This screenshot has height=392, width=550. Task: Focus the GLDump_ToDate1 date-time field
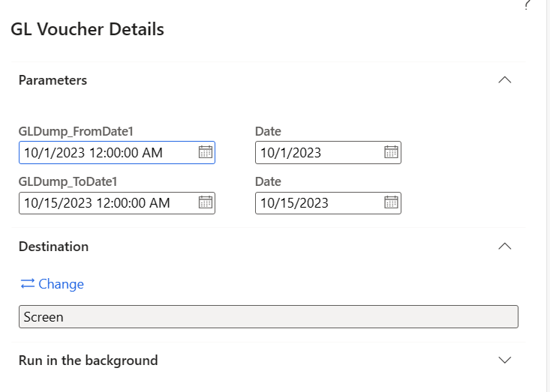(x=105, y=202)
